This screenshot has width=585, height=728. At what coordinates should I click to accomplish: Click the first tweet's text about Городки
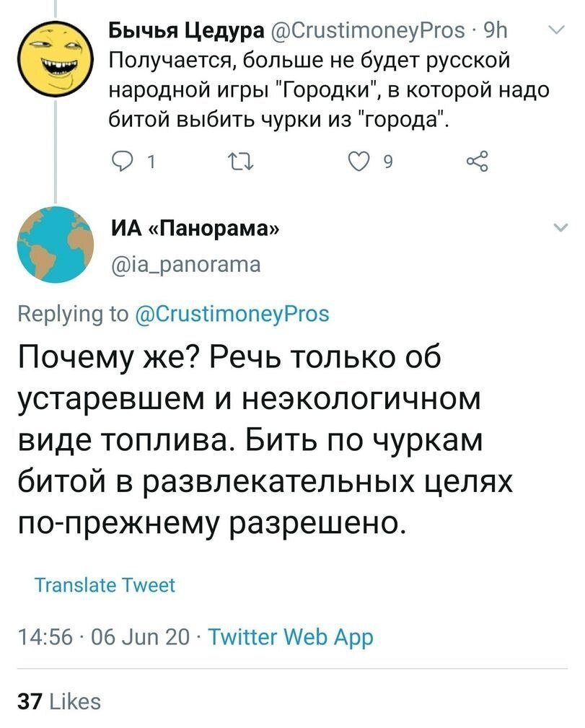[x=319, y=89]
